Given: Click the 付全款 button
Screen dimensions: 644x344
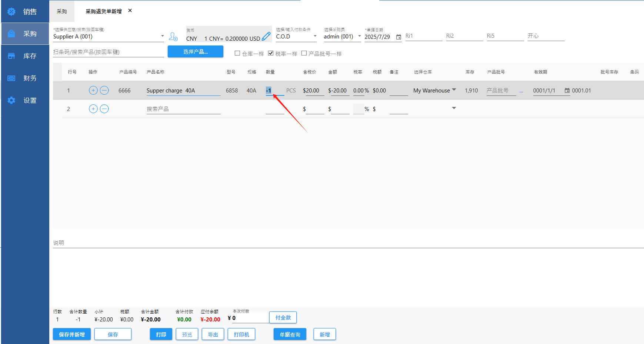Looking at the screenshot, I should [x=283, y=318].
